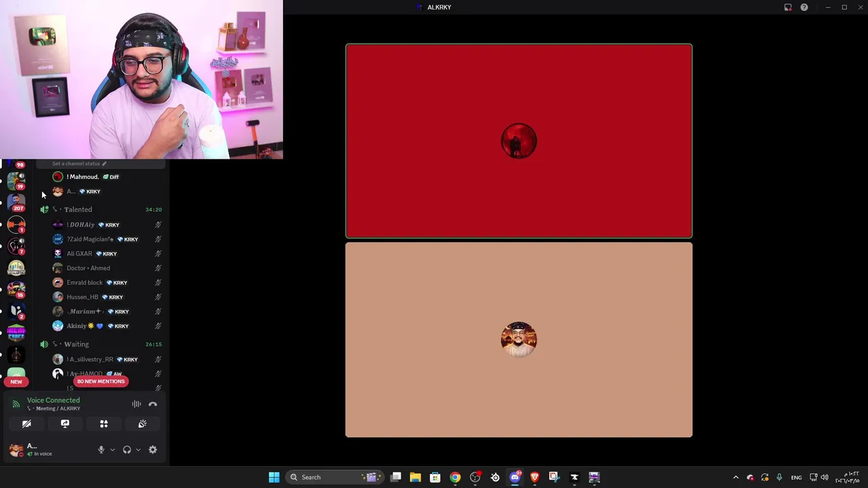The image size is (868, 488).
Task: Open server icon with 2 badge
Action: pos(16,311)
